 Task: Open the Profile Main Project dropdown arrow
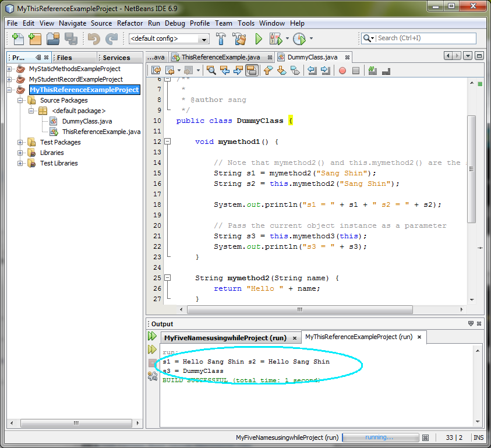[311, 38]
